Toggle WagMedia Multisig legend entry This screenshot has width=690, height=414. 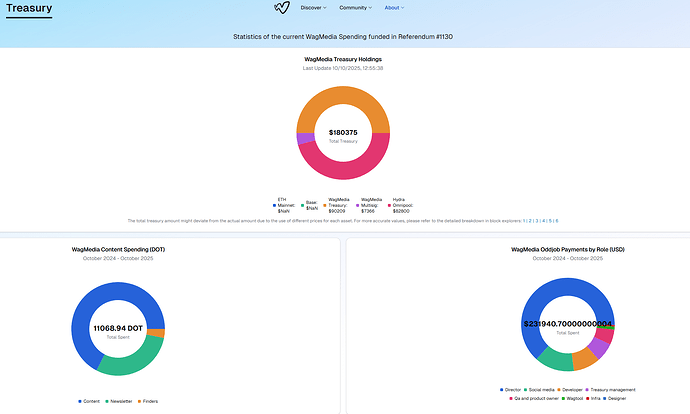pos(369,205)
